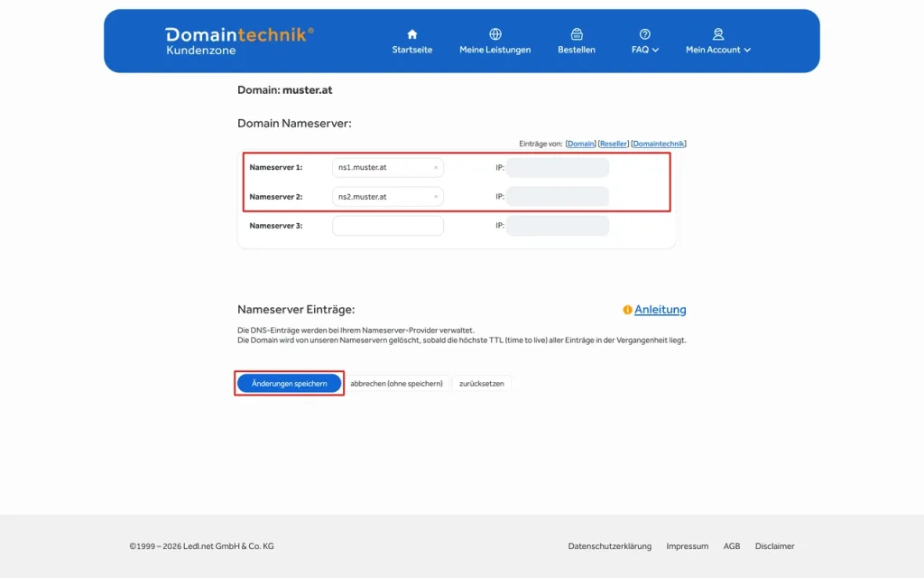Load entries from the [Domain] link
Image resolution: width=924 pixels, height=578 pixels.
(x=580, y=144)
